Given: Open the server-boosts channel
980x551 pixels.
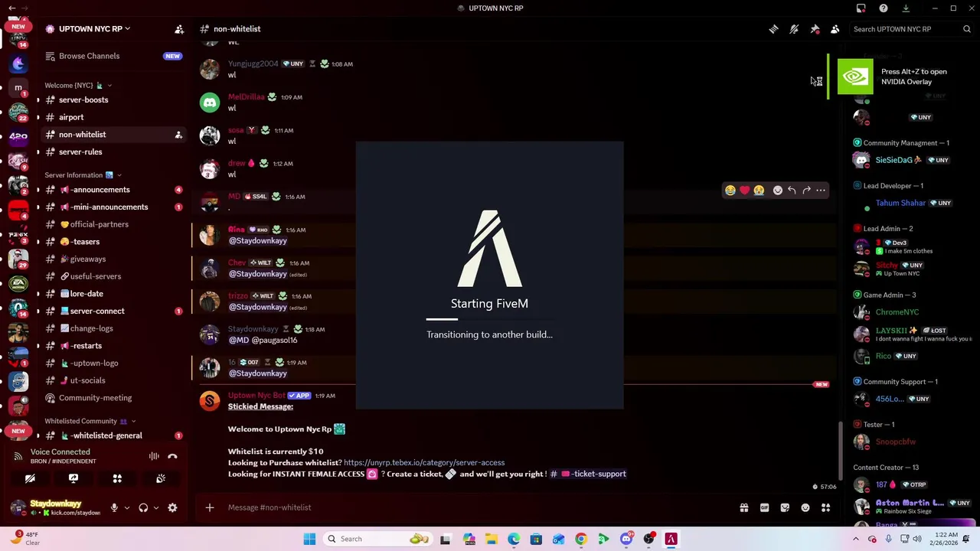Looking at the screenshot, I should 83,100.
